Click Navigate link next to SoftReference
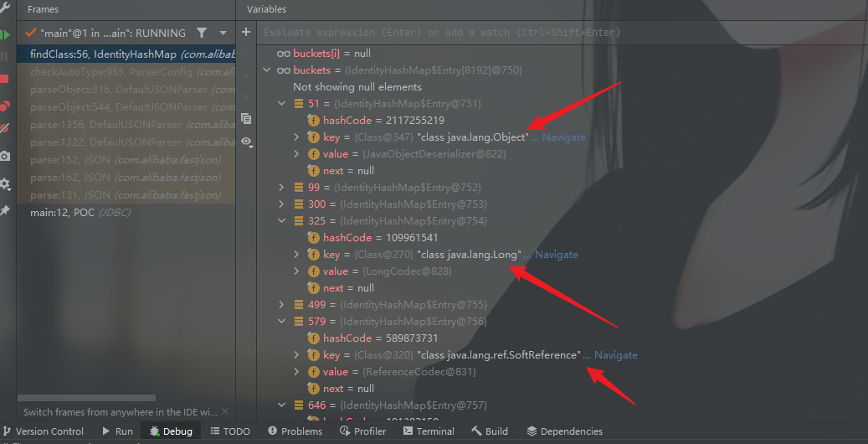 (615, 354)
